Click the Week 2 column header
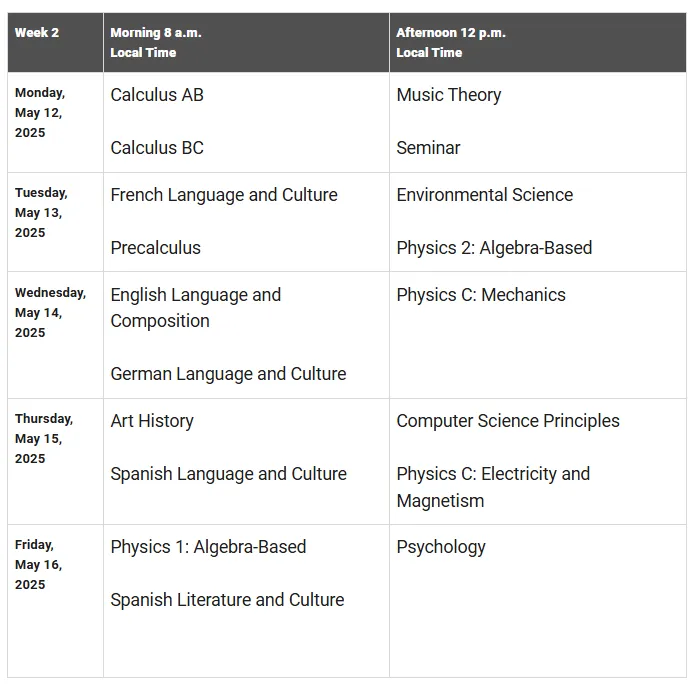The image size is (700, 691). coord(37,33)
